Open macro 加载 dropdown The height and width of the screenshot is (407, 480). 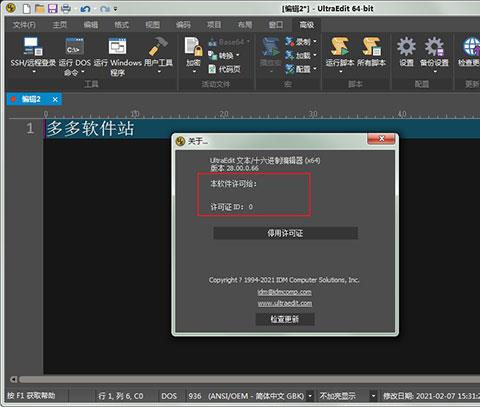301,55
